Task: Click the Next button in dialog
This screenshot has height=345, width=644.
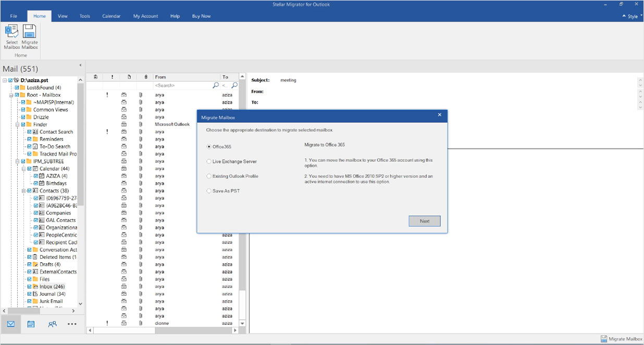Action: pos(425,221)
